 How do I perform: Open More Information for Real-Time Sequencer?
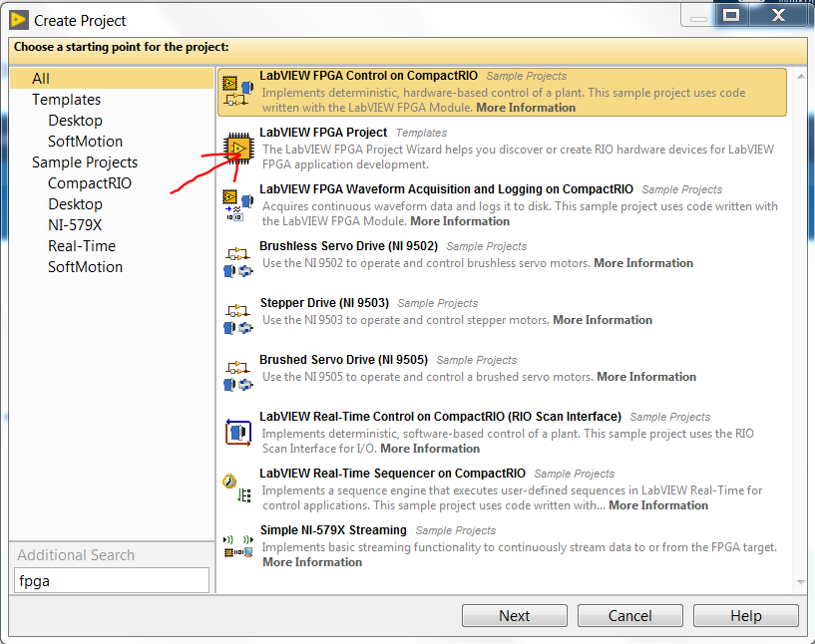[x=658, y=505]
